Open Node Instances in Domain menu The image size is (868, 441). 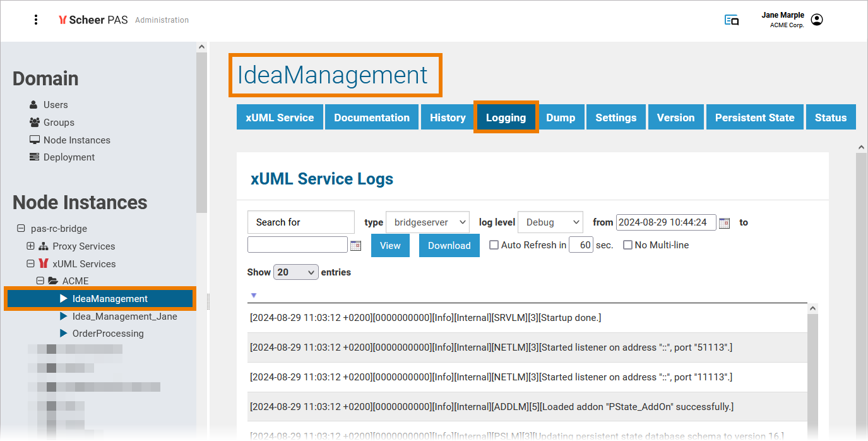76,140
